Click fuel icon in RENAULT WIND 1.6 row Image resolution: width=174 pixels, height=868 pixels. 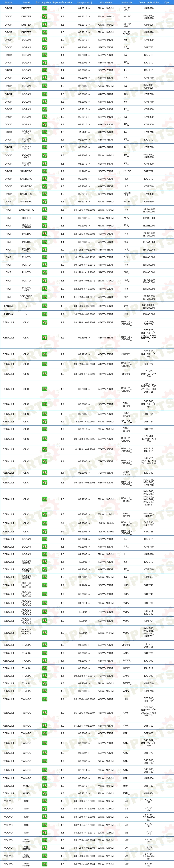click(45, 793)
